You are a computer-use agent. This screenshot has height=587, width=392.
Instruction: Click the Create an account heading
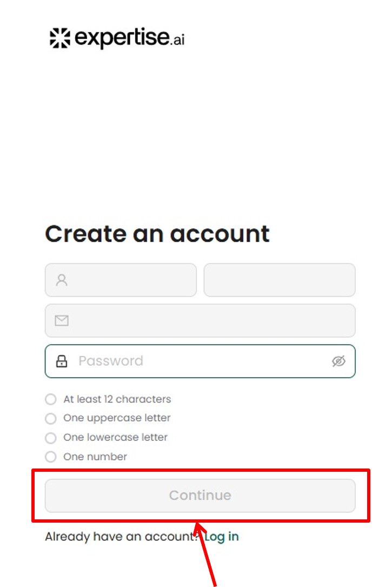157,234
